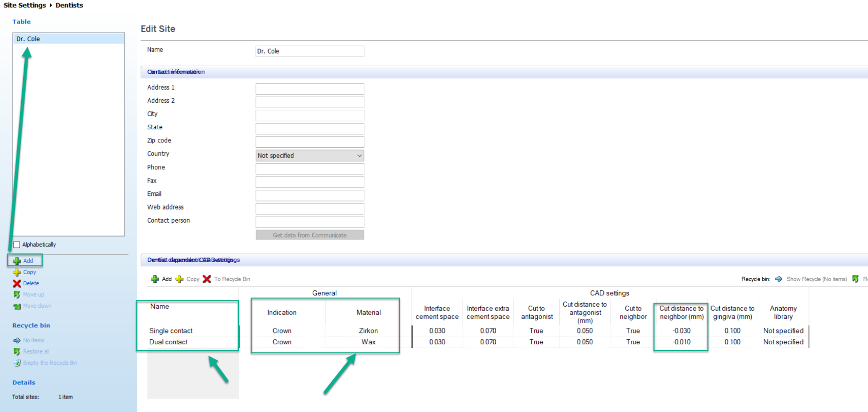Screen dimensions: 868x412
Task: Click the Move down arrow icon
Action: [17, 306]
